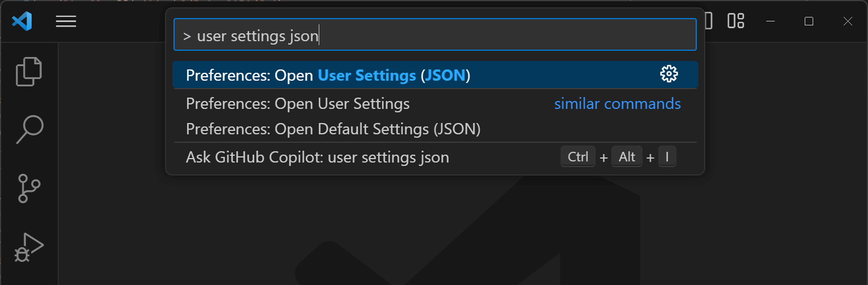This screenshot has height=285, width=868.
Task: Click the gear icon to configure keybinding
Action: coord(669,74)
